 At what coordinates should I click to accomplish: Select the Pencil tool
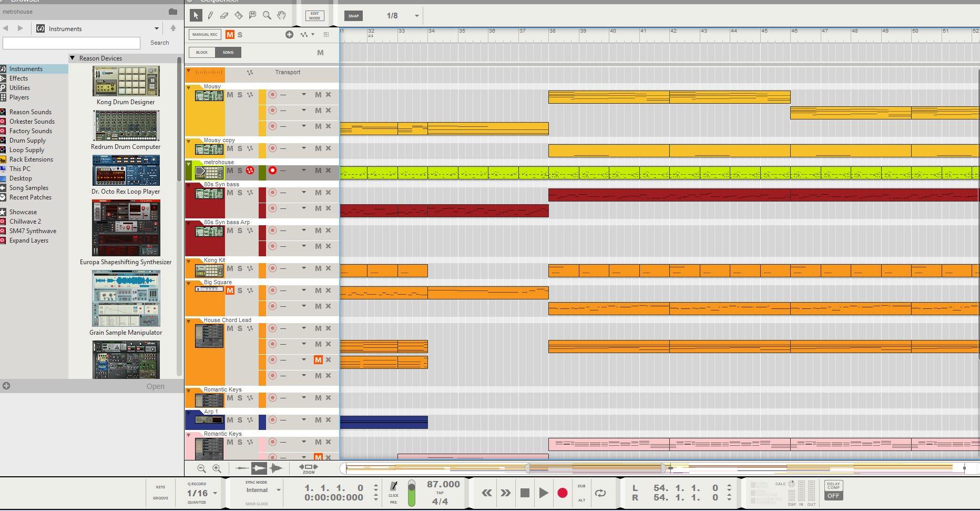click(x=210, y=16)
